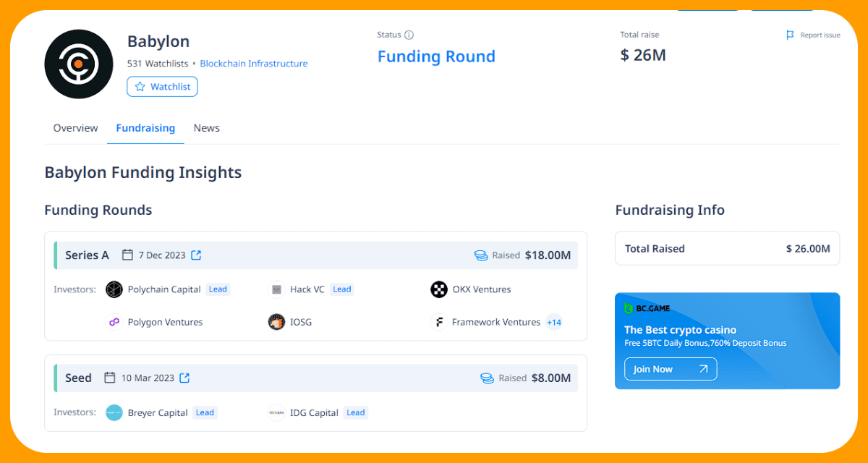Switch to the Overview tab
The height and width of the screenshot is (463, 868).
(x=75, y=128)
